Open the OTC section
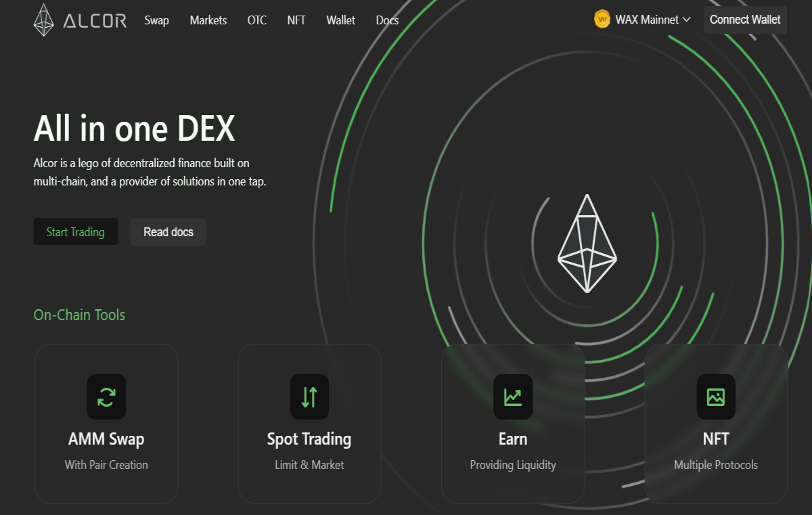The width and height of the screenshot is (812, 515). [x=257, y=20]
